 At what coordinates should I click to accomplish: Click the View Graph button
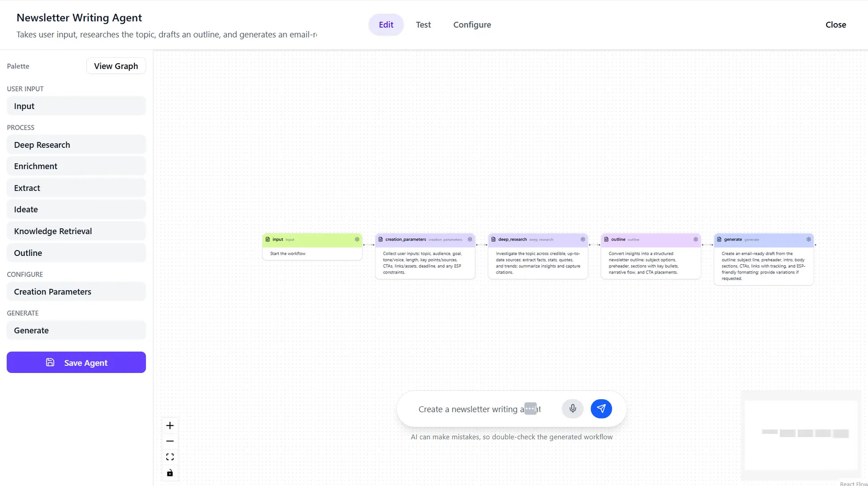click(x=116, y=66)
